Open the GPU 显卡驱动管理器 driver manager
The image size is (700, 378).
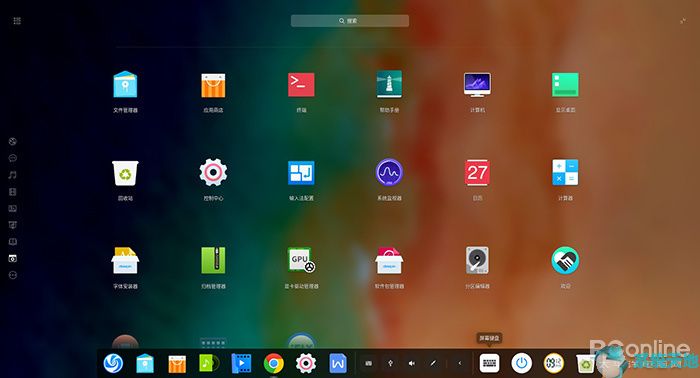click(x=301, y=260)
